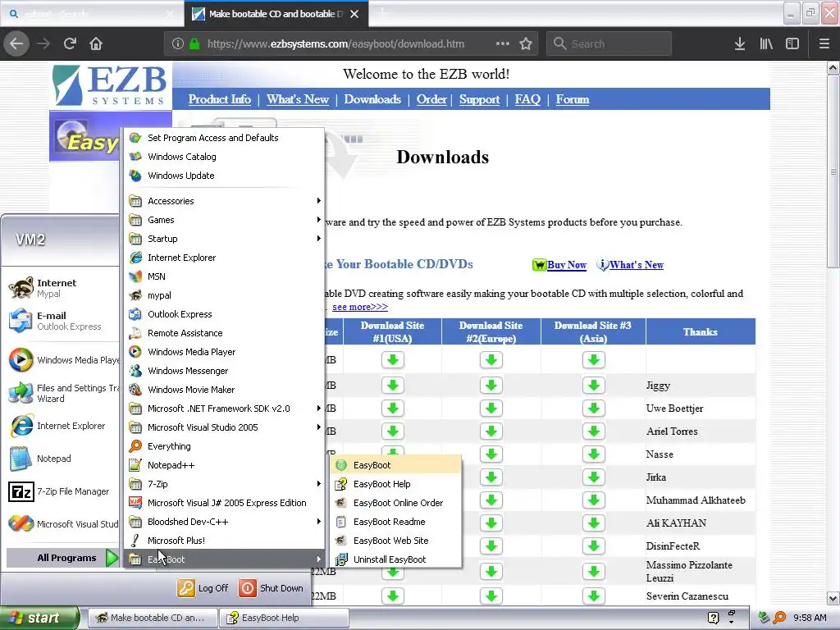Switch to EasyBoot Help taskbar window
Viewport: 840px width, 630px height.
point(284,618)
